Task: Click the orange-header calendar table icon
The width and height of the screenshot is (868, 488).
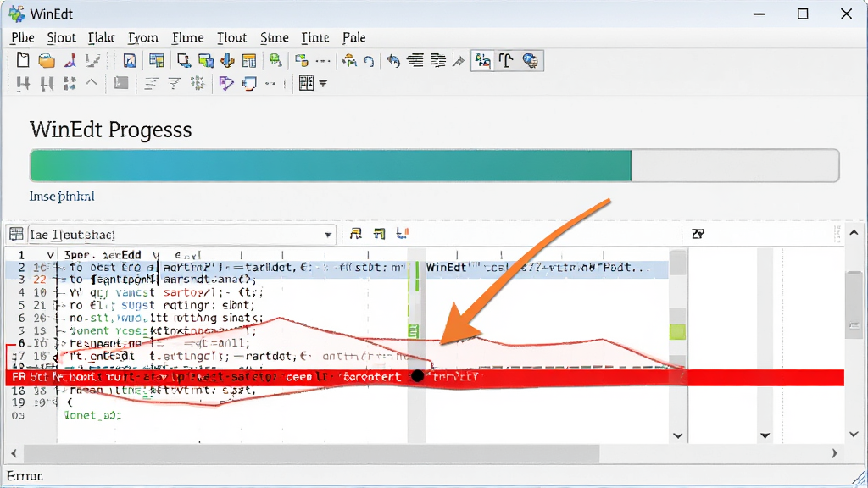Action: (249, 60)
